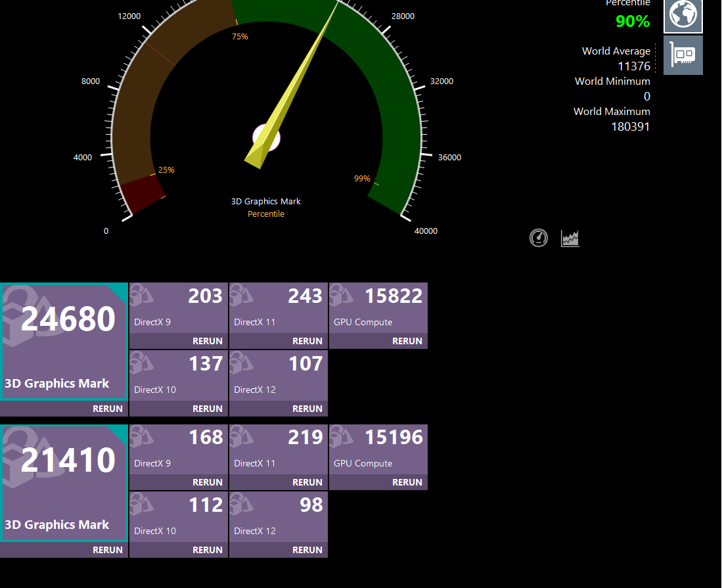Screen dimensions: 722x588
Task: Click the orange Percentile label under gauge
Action: click(x=265, y=214)
